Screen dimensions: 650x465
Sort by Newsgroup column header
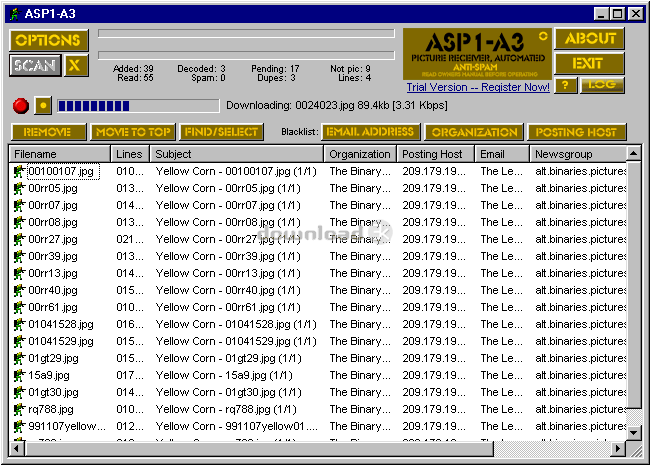(578, 154)
